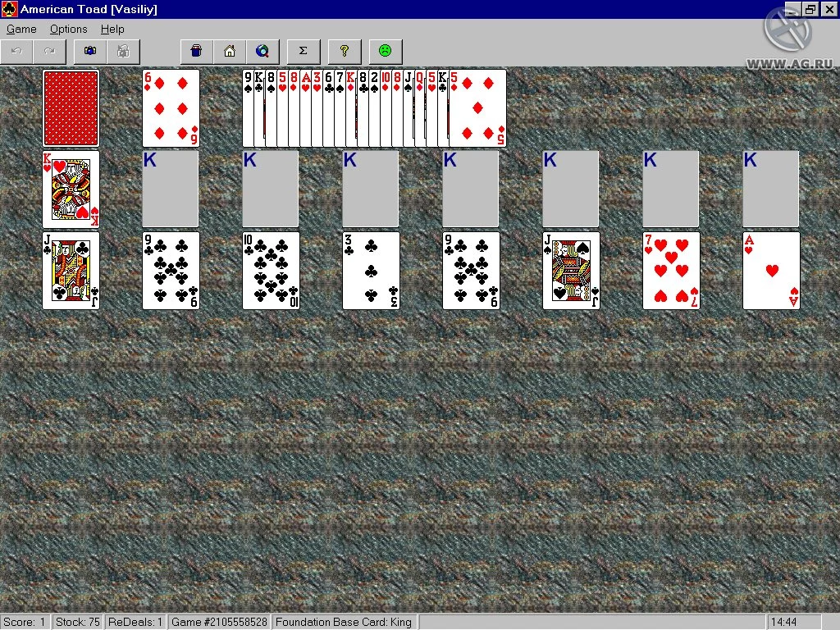Deal from the face-down red stock deck
Viewport: 840px width, 630px height.
tap(71, 107)
